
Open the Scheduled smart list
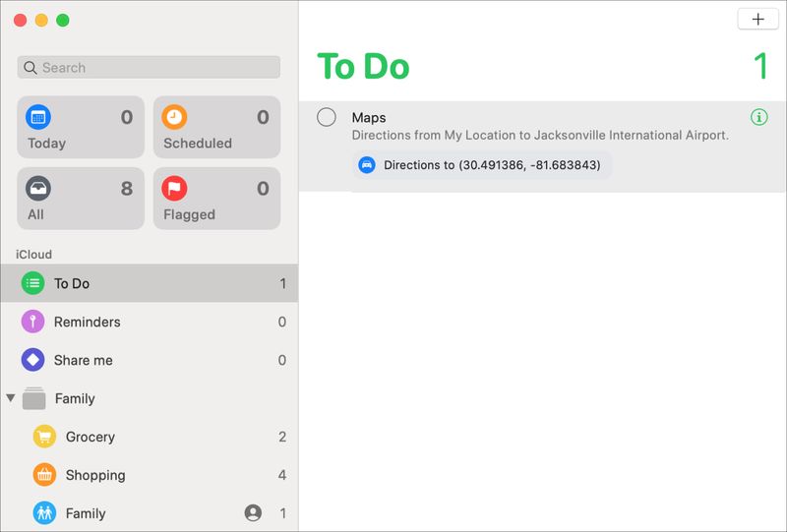[216, 128]
